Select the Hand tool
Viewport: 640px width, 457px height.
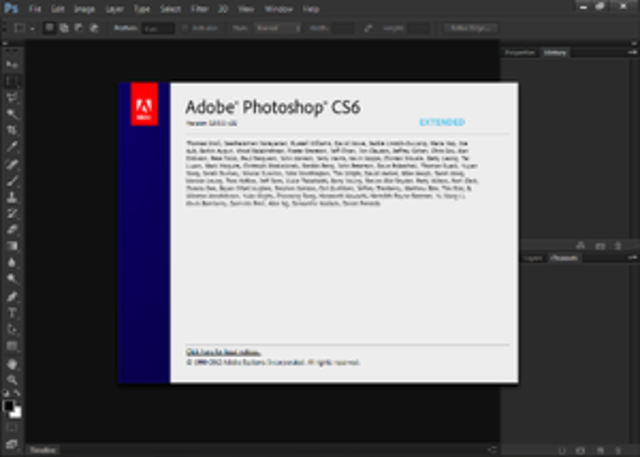(x=12, y=364)
